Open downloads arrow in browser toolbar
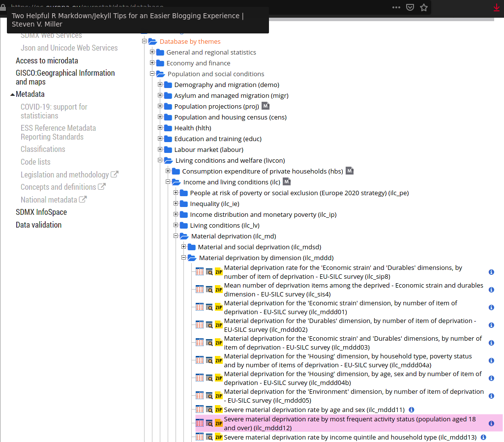The height and width of the screenshot is (442, 504). tap(497, 7)
